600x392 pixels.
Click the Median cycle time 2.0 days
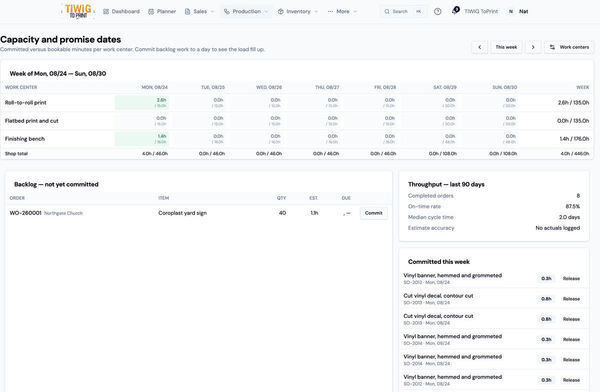coord(569,217)
